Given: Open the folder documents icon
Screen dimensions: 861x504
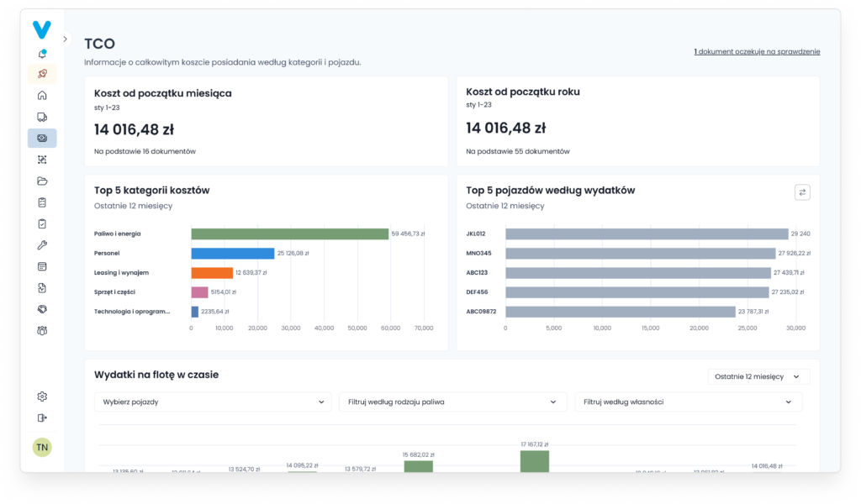Looking at the screenshot, I should 42,181.
